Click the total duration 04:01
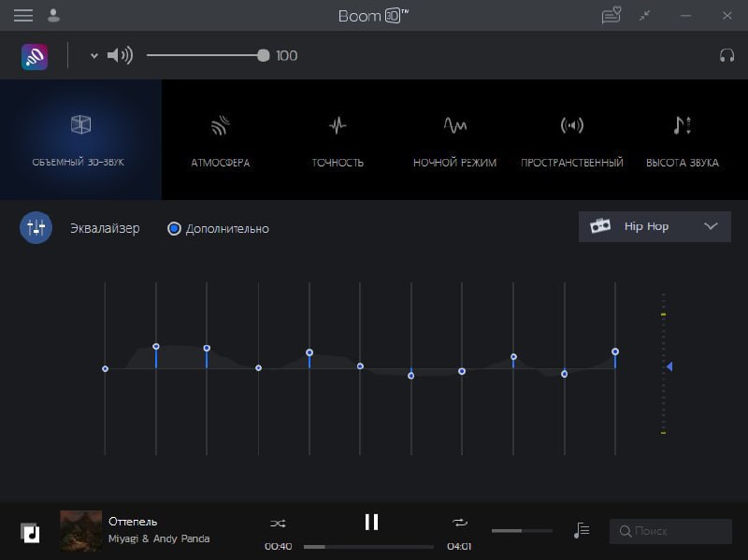Screen dimensions: 748x560 coord(459,546)
